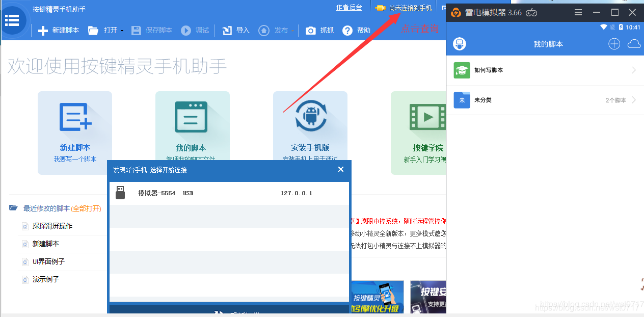Click the 发布 publish icon
Screen dimensions: 644x317
264,31
